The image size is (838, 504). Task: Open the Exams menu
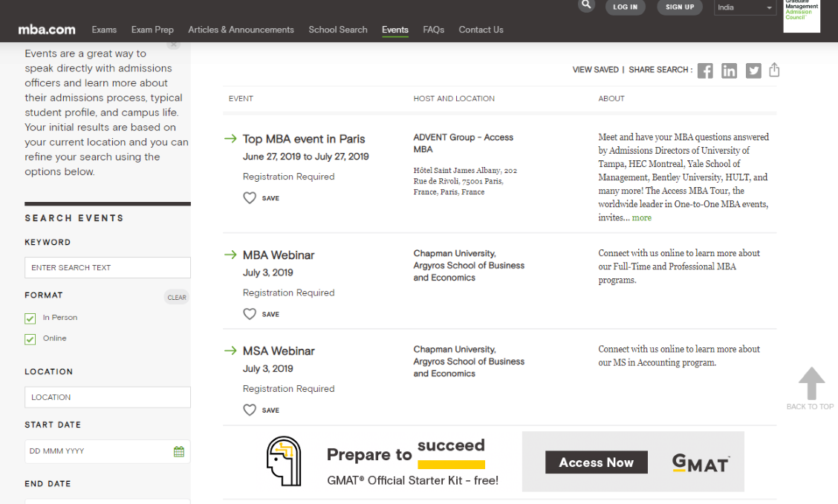[x=104, y=30]
